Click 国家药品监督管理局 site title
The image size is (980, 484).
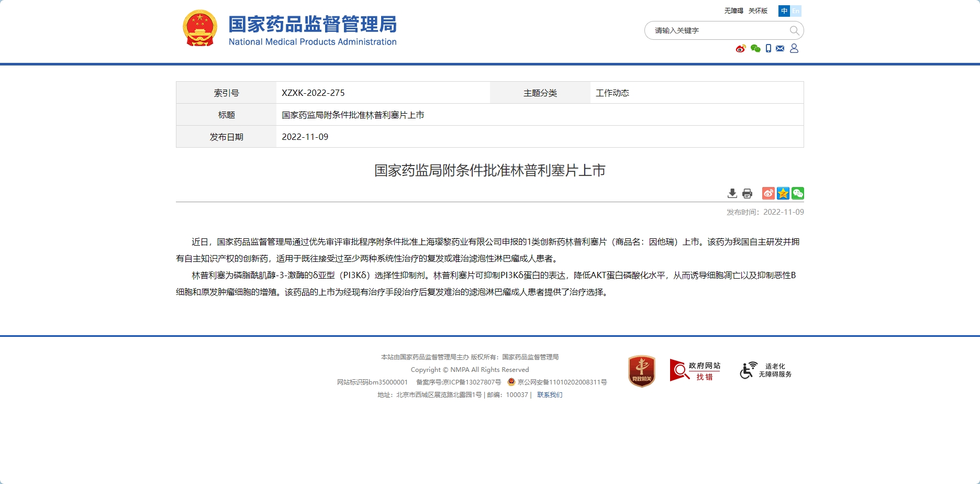(313, 25)
